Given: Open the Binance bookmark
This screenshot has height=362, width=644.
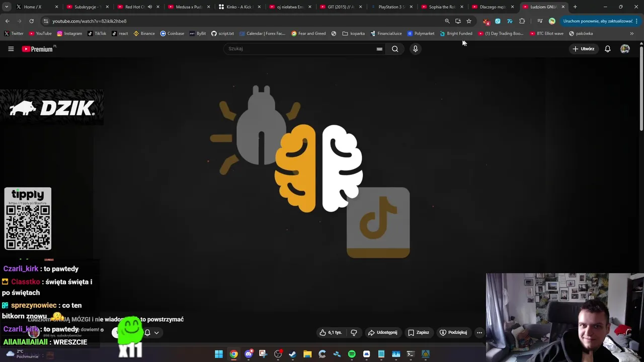Looking at the screenshot, I should pos(144,34).
